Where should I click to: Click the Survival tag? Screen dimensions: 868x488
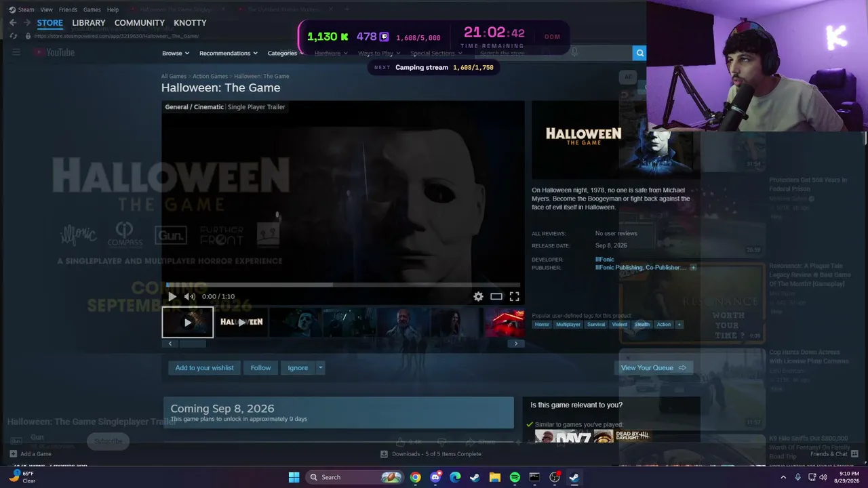tap(596, 325)
